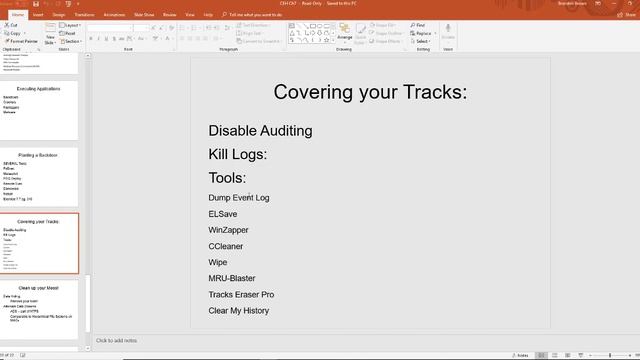The width and height of the screenshot is (640, 360).
Task: Click the Copy button
Action: tap(12, 33)
